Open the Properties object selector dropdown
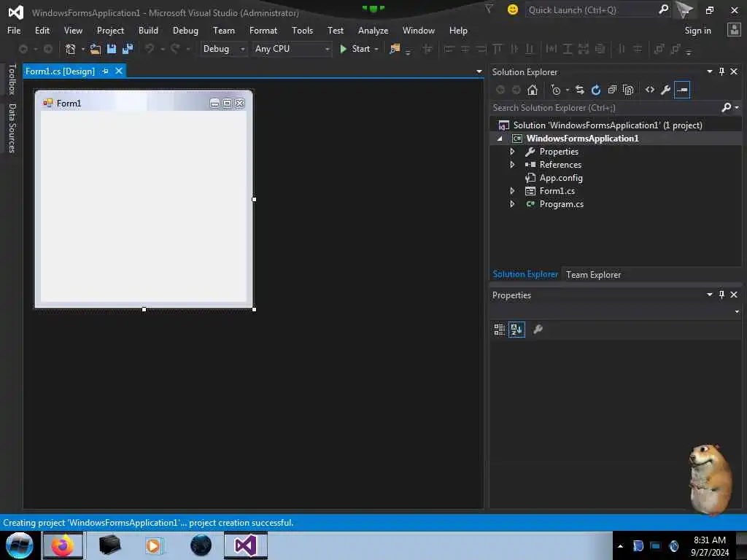Viewport: 747px width, 560px height. click(737, 311)
